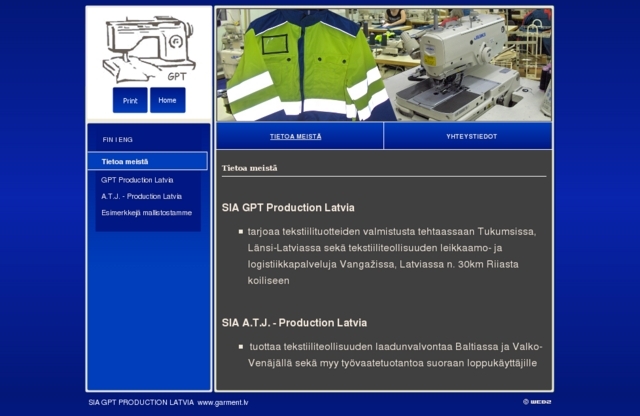Click the SIA A.T.J. - Production Latvia heading
This screenshot has width=640, height=416.
[x=294, y=323]
